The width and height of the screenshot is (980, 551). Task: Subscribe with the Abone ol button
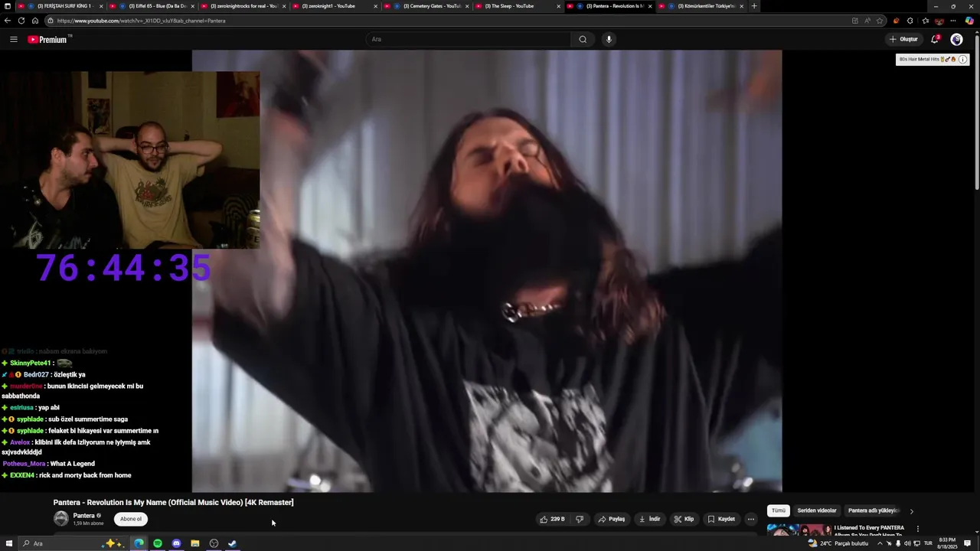pyautogui.click(x=131, y=519)
